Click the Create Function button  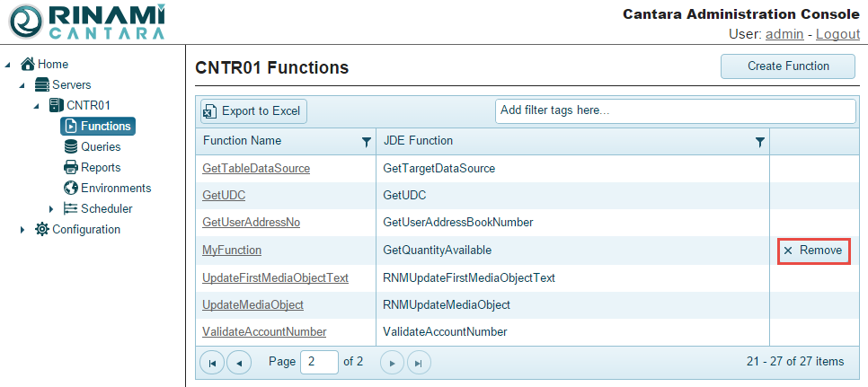click(x=788, y=66)
